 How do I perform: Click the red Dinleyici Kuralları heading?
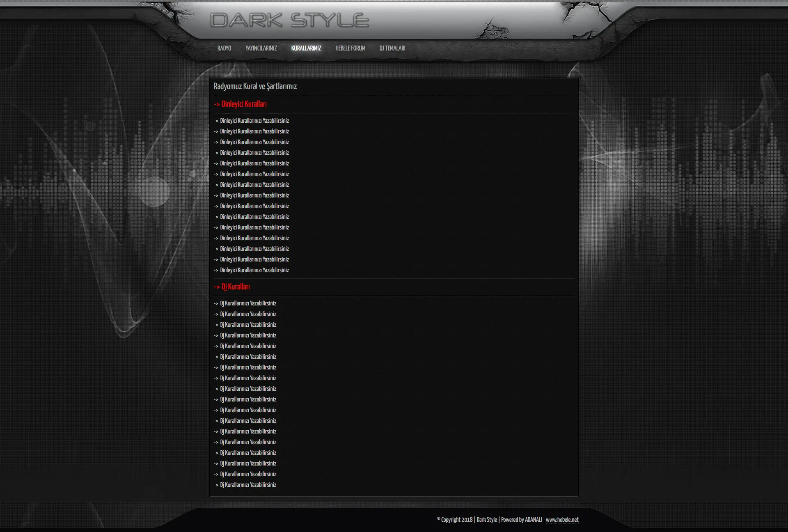[x=240, y=104]
